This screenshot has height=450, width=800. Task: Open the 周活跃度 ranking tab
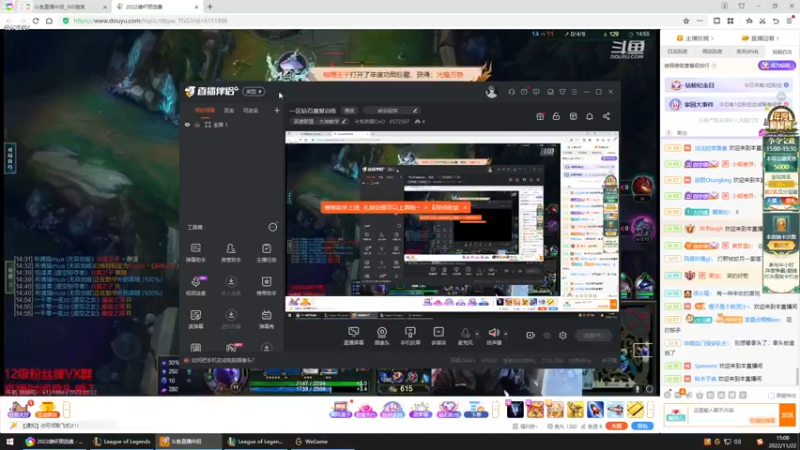coord(712,52)
